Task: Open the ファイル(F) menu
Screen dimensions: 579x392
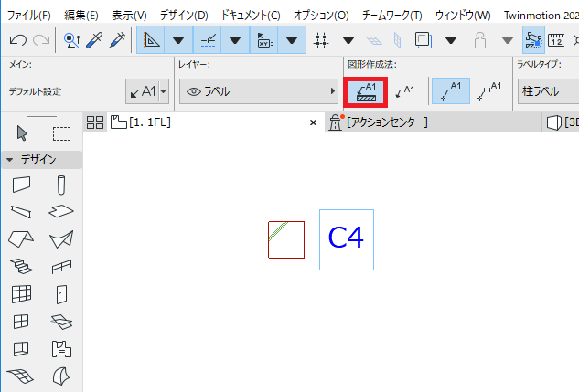Action: click(28, 16)
